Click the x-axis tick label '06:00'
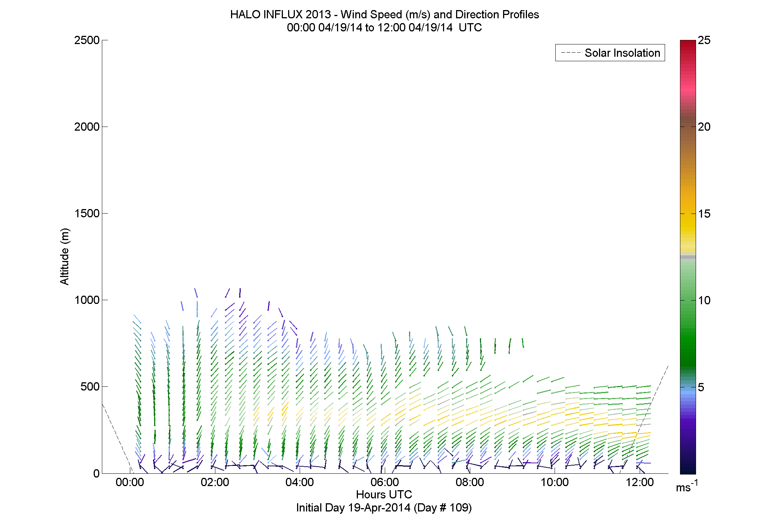Screen dimensions: 783x532 click(385, 482)
